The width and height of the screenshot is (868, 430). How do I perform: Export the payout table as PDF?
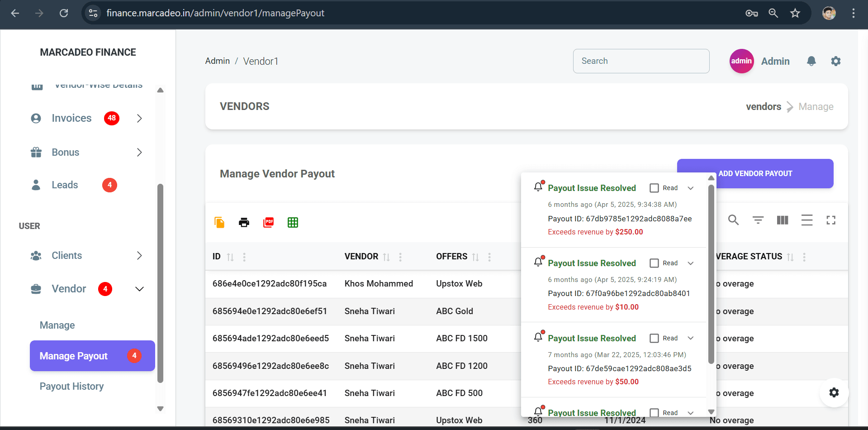tap(268, 222)
